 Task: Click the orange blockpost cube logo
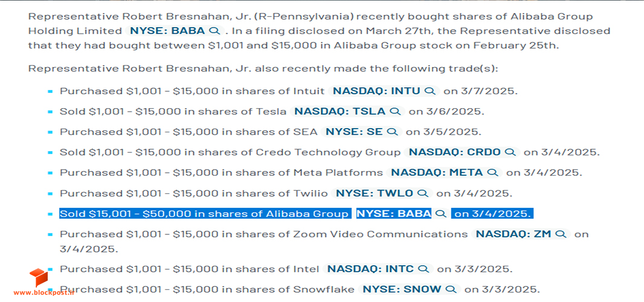pos(38,277)
